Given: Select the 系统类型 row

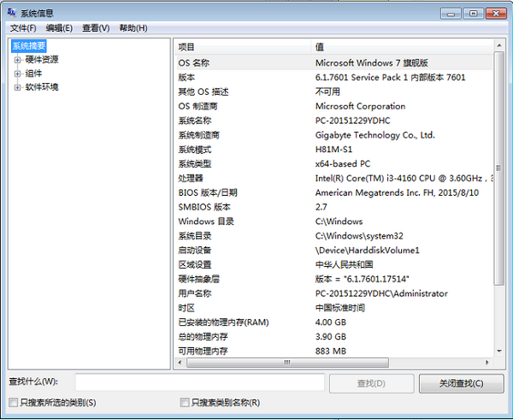Looking at the screenshot, I should [334, 163].
